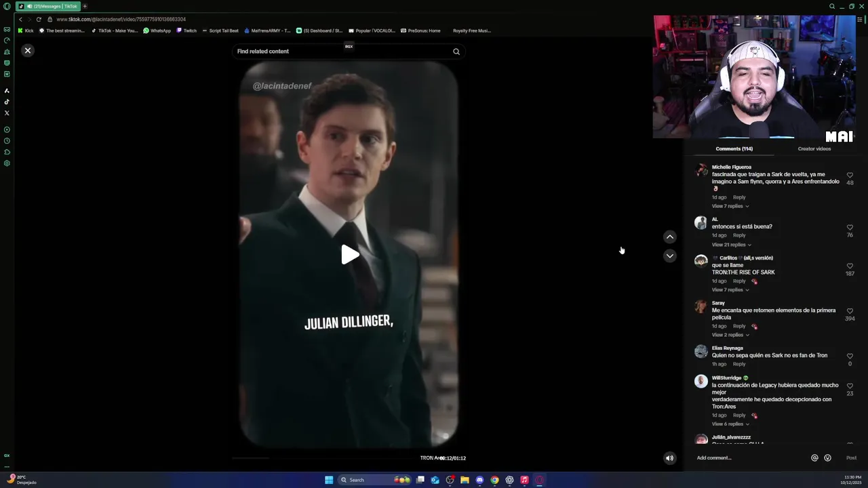Screen dimensions: 868x488
Task: Open the TikTok icon in browser sidebar
Action: (x=7, y=102)
